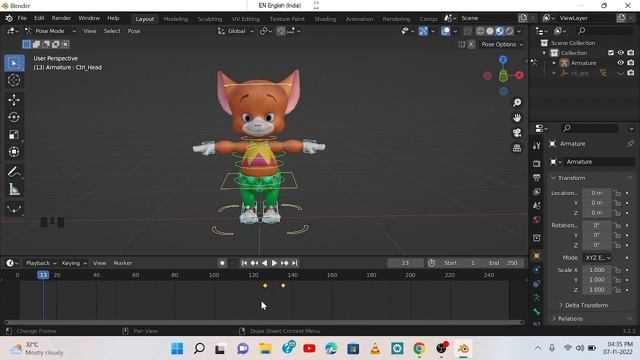Open the Render properties tab
640x360 pixels.
[x=537, y=164]
